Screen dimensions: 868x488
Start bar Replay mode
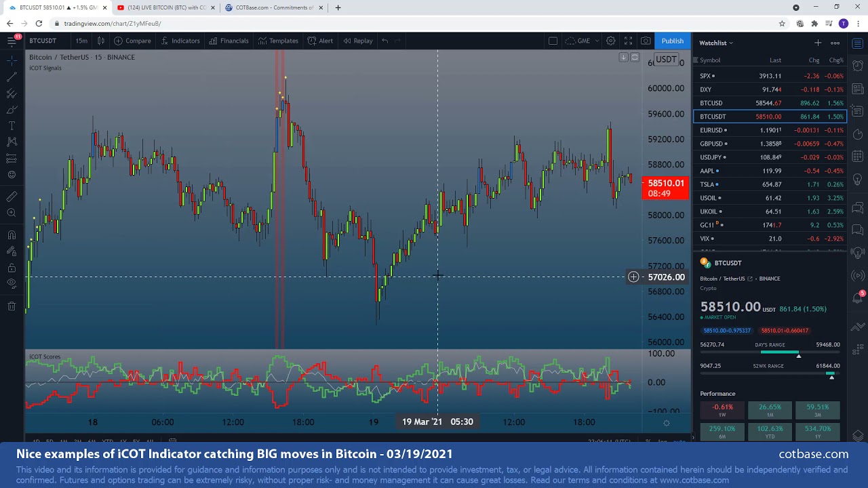(358, 41)
